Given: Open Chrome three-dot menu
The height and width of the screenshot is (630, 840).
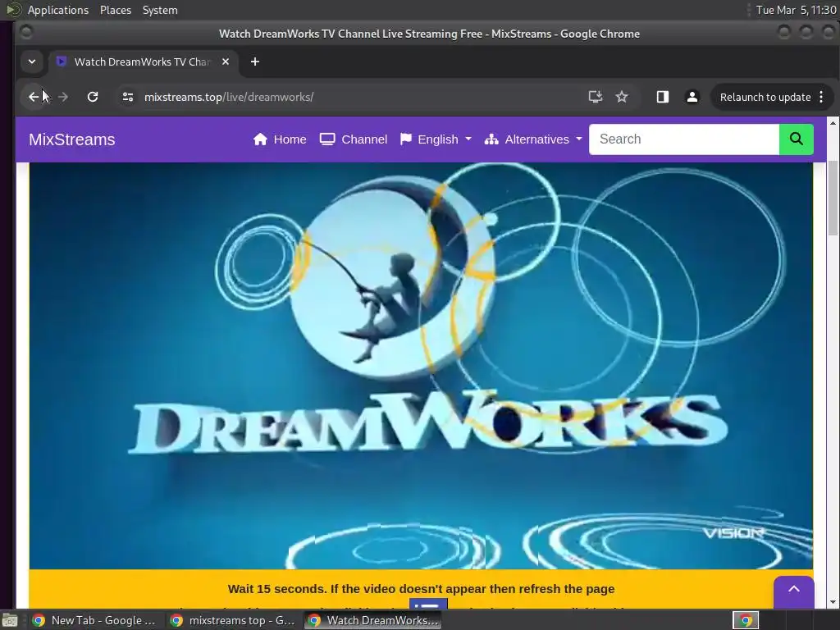Looking at the screenshot, I should click(821, 97).
